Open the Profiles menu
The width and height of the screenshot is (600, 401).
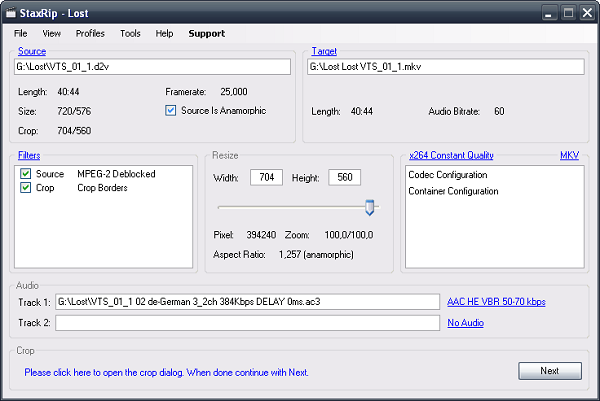pyautogui.click(x=90, y=33)
